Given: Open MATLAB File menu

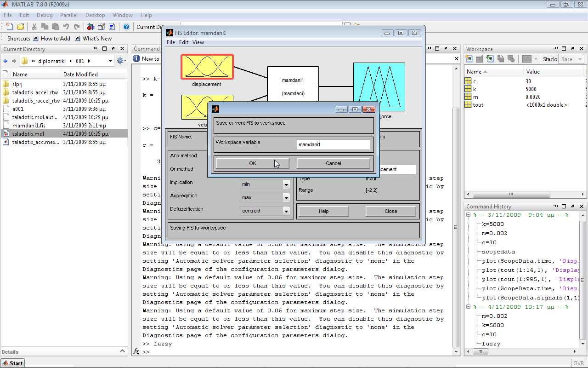Looking at the screenshot, I should tap(8, 15).
